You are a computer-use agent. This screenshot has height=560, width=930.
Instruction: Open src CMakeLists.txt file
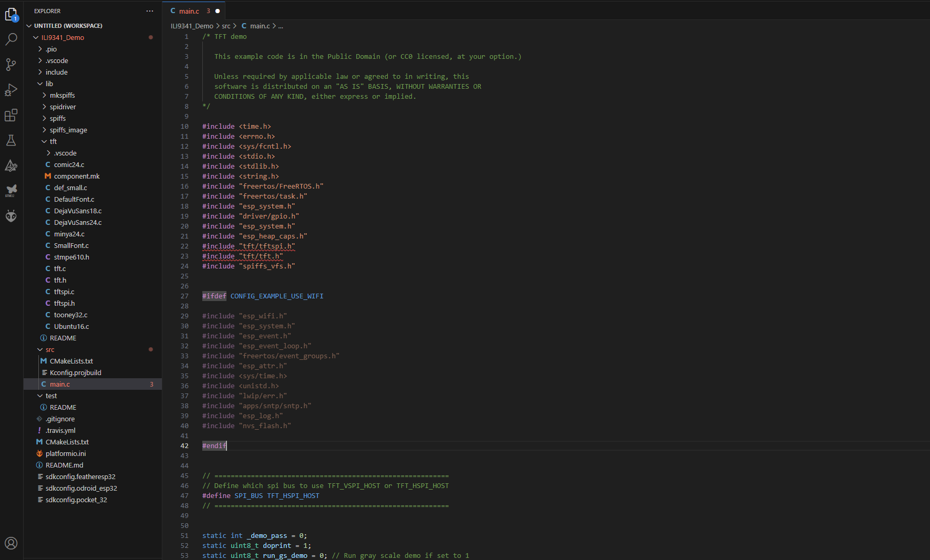point(92,361)
